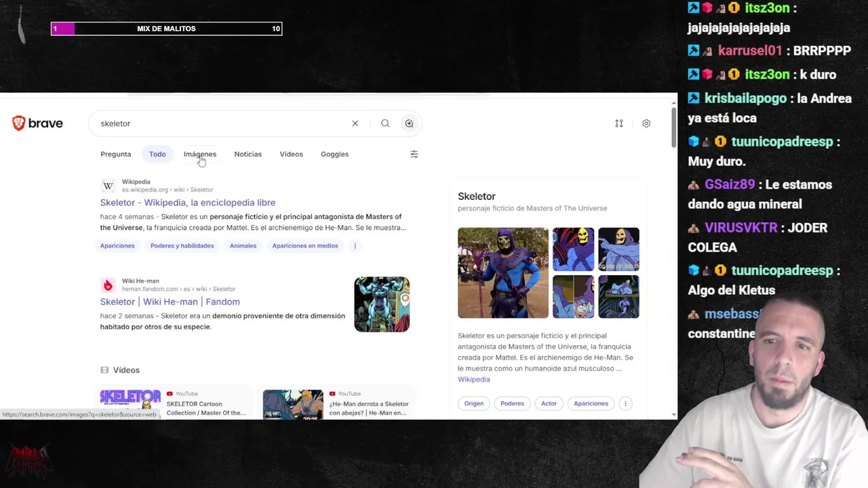Click the MIX DE MALITOS progress bar
Image resolution: width=868 pixels, height=488 pixels.
(166, 28)
